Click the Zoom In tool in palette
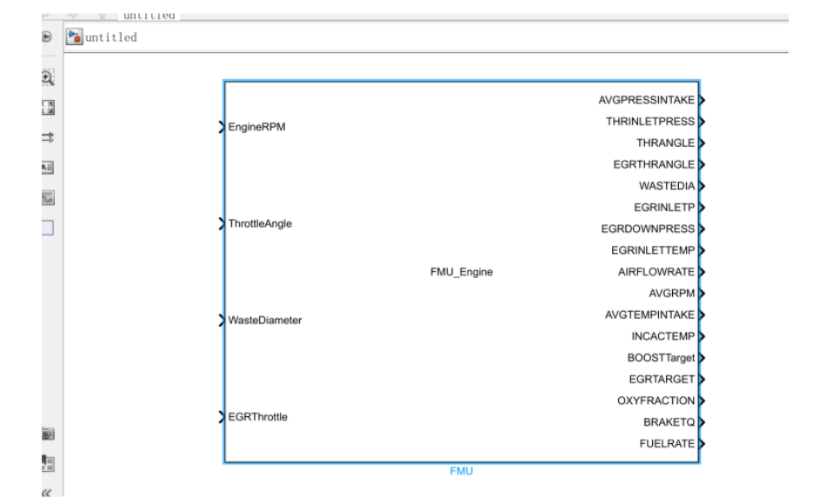Image resolution: width=832 pixels, height=504 pixels. 48,78
